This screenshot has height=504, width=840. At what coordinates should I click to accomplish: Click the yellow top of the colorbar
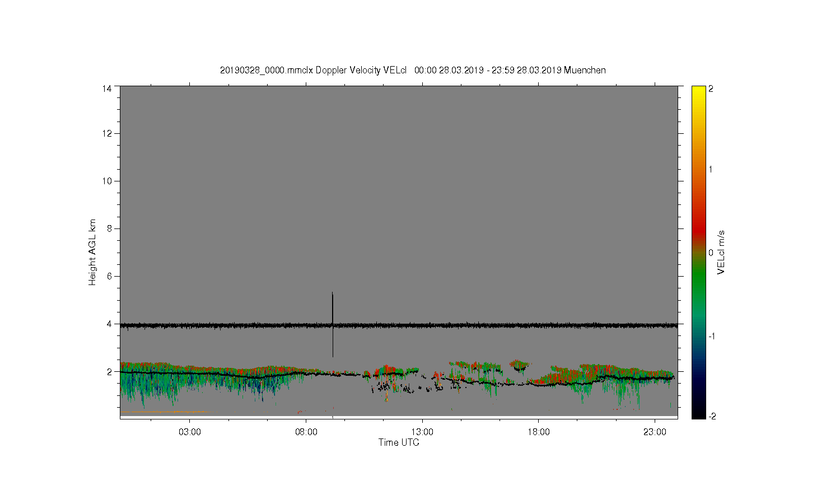(x=698, y=91)
